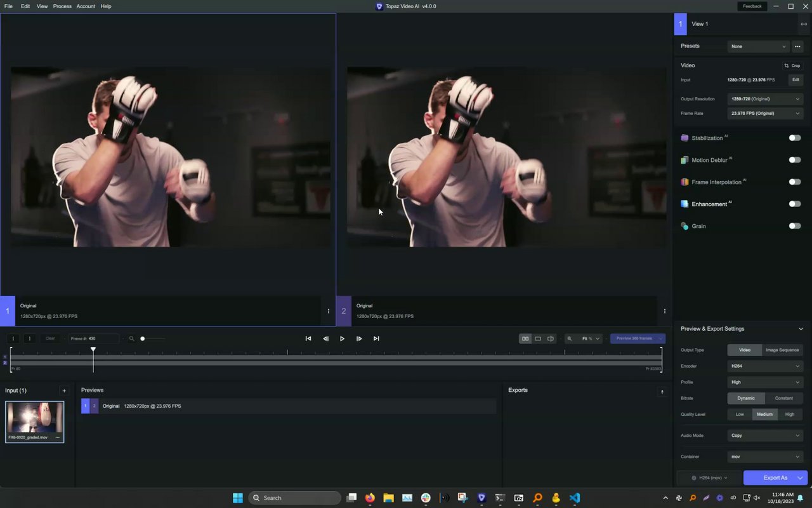Set trim in-point bracket
The width and height of the screenshot is (812, 508).
[13, 338]
